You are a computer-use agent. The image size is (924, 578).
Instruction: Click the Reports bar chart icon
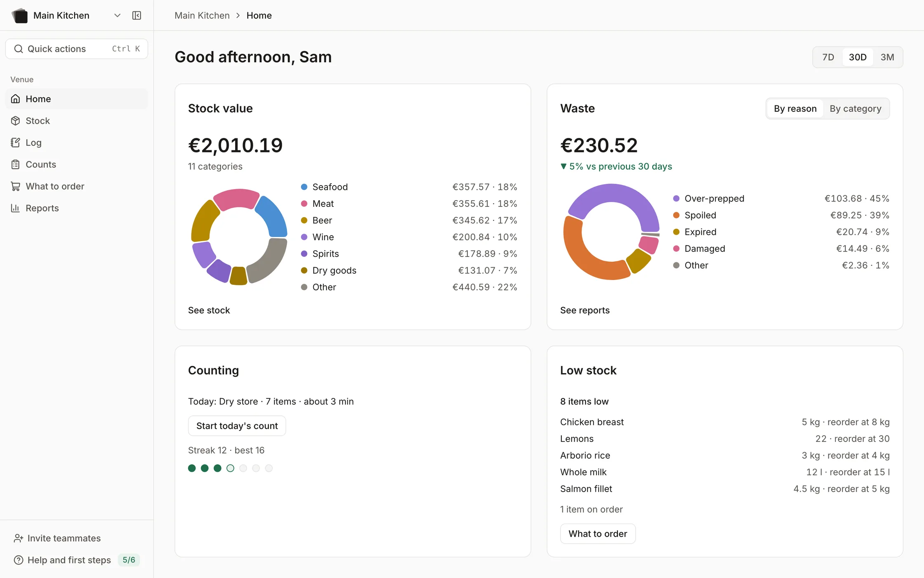[16, 208]
